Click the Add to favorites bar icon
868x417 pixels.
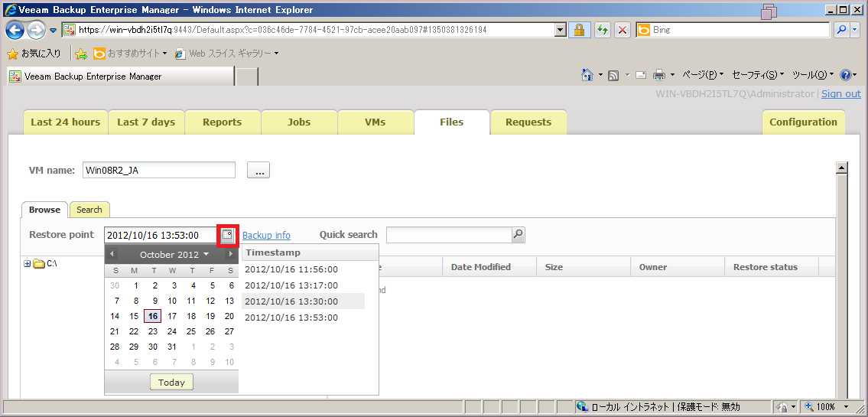(x=81, y=54)
